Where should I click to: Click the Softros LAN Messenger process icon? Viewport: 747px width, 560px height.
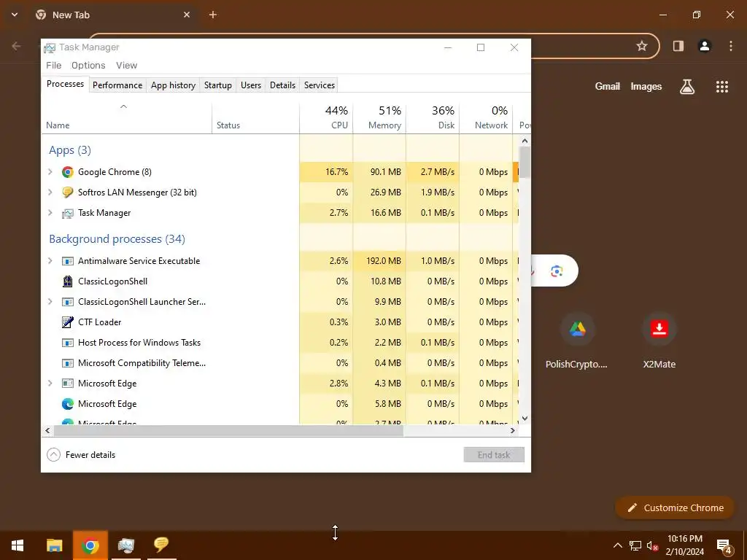point(68,192)
